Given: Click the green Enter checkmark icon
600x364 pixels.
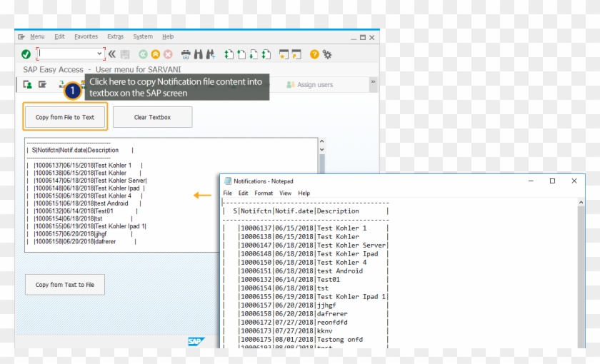Looking at the screenshot, I should 26,54.
